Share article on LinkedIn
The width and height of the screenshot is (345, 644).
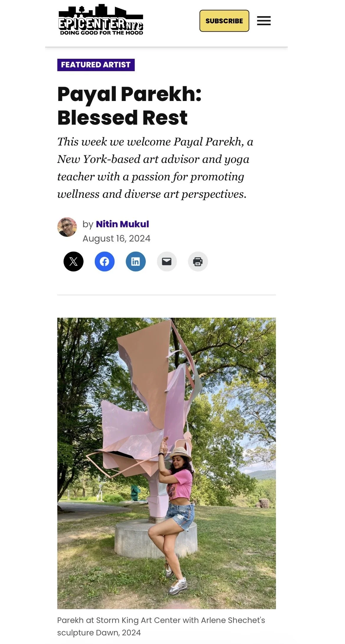point(136,261)
